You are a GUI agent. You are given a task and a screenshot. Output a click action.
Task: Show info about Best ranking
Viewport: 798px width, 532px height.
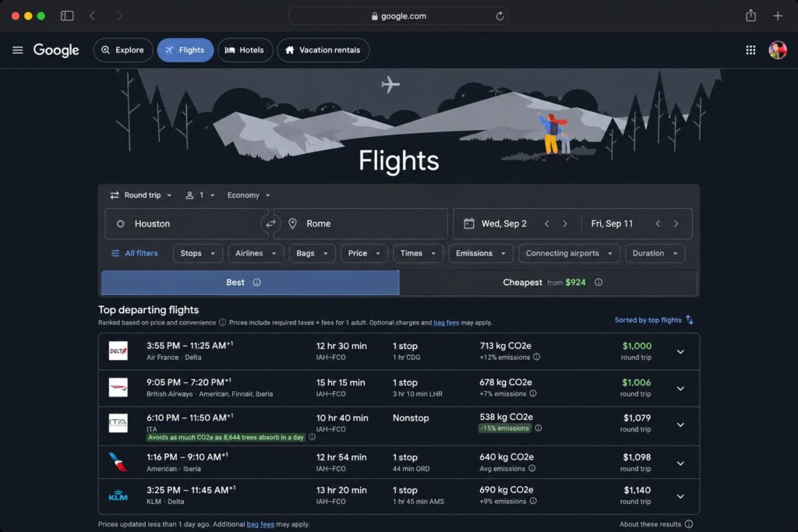[257, 282]
